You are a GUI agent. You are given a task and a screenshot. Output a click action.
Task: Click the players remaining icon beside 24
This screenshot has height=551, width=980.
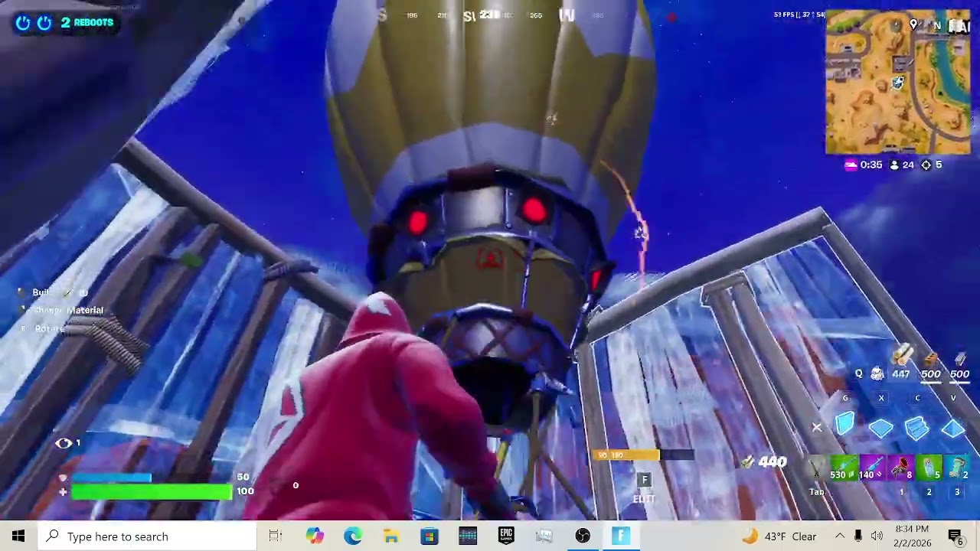893,165
